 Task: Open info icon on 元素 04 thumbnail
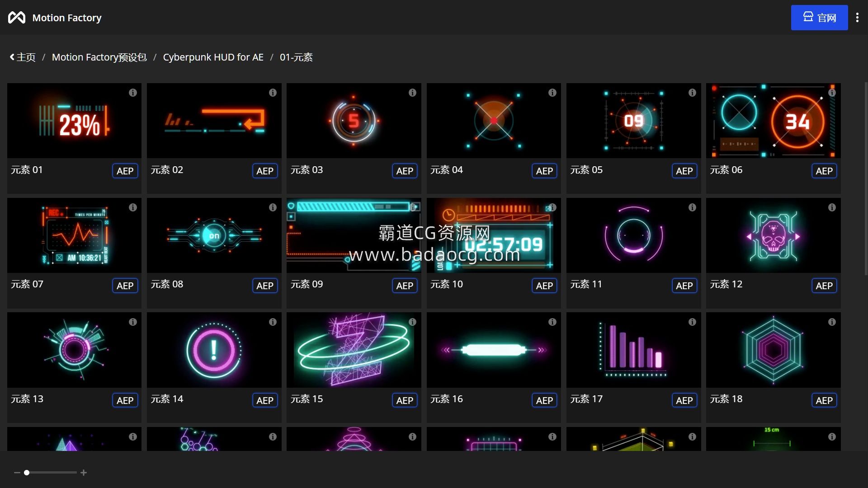point(552,93)
